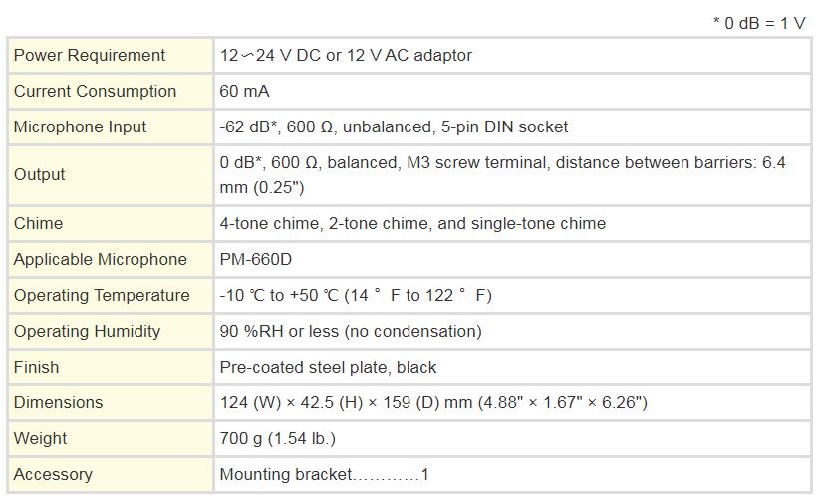The image size is (818, 504).
Task: Select the Accessory label cell
Action: [53, 474]
